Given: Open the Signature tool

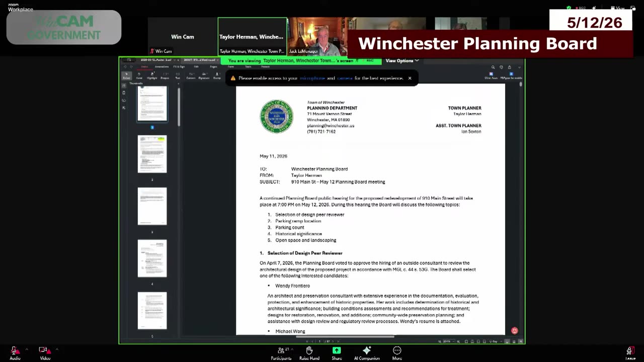Looking at the screenshot, I should click(x=204, y=75).
